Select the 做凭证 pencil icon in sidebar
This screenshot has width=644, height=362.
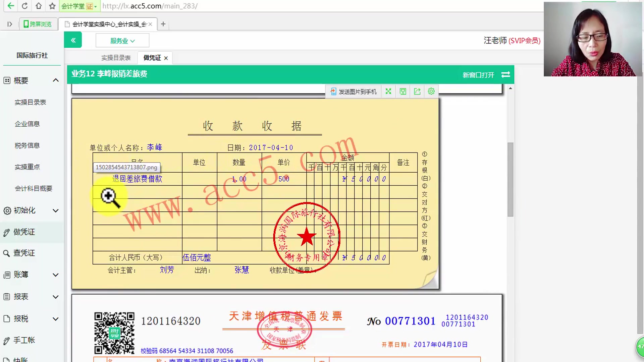click(7, 232)
